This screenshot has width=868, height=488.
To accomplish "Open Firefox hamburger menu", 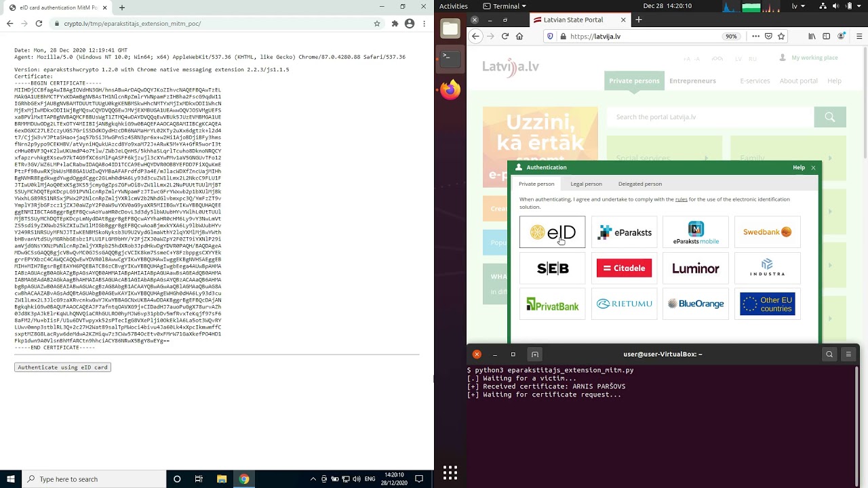I will click(860, 37).
